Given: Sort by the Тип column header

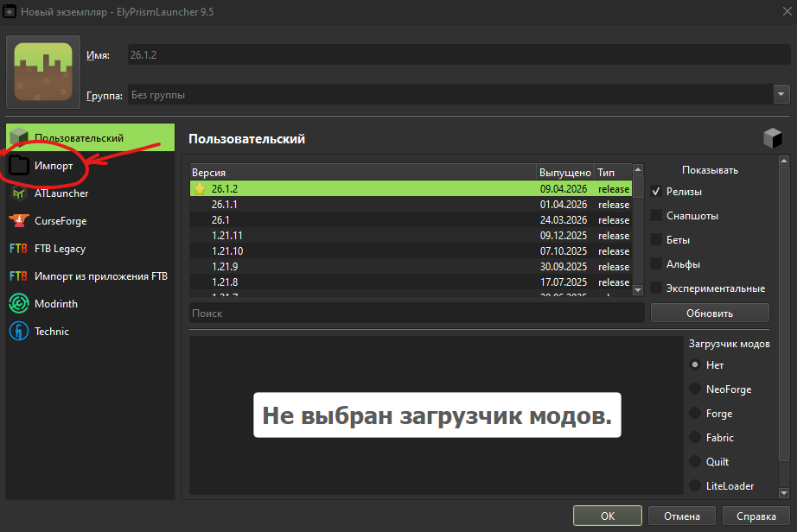Looking at the screenshot, I should click(x=613, y=172).
